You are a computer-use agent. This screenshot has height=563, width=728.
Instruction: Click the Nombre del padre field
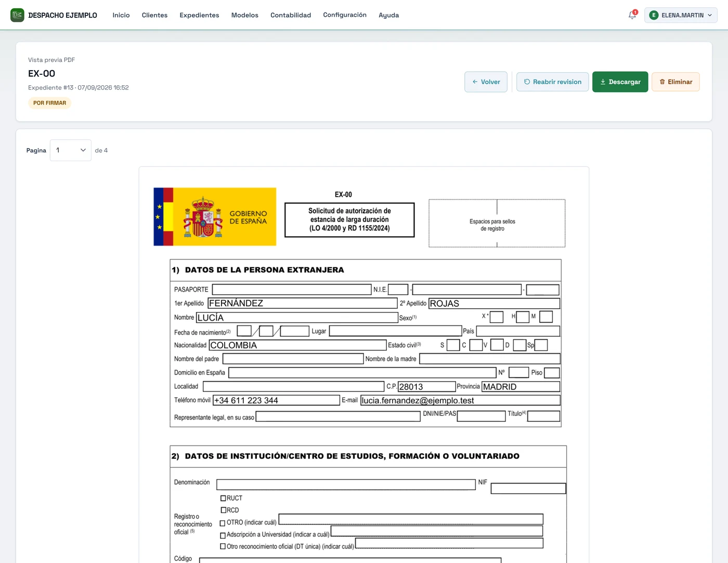pos(293,359)
